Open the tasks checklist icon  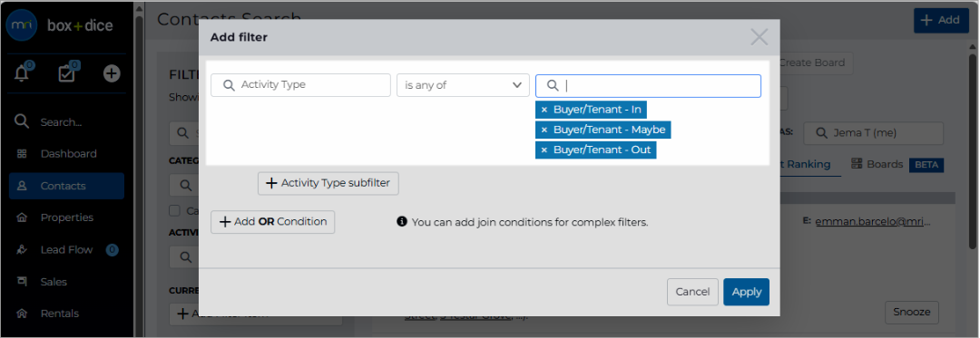tap(66, 73)
